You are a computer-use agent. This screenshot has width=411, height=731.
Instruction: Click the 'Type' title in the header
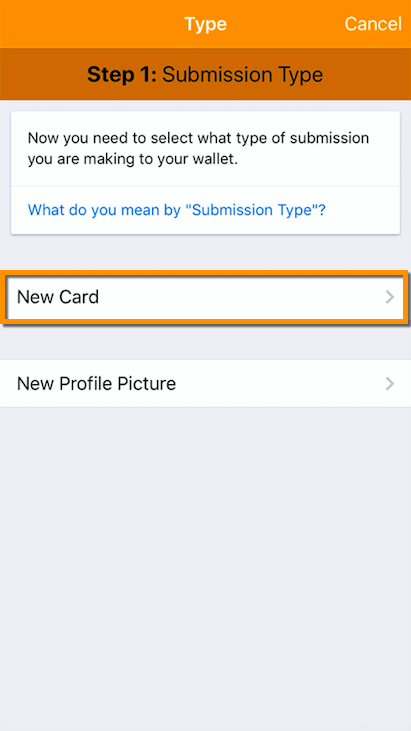click(x=206, y=24)
